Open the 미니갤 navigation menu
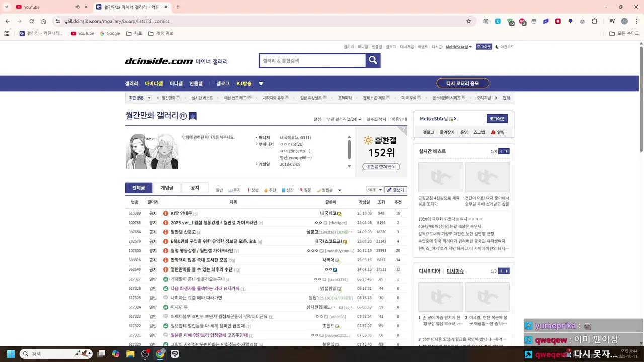Image resolution: width=644 pixels, height=362 pixels. (176, 84)
